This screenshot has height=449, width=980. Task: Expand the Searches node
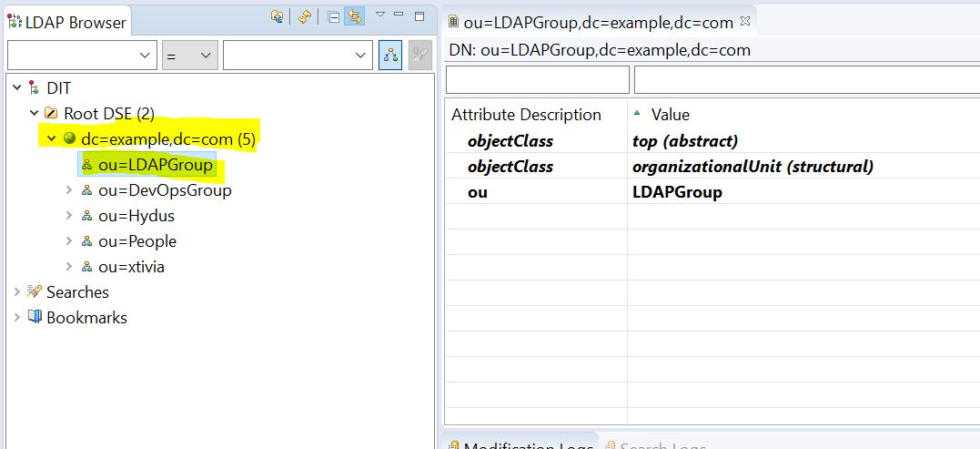[16, 292]
